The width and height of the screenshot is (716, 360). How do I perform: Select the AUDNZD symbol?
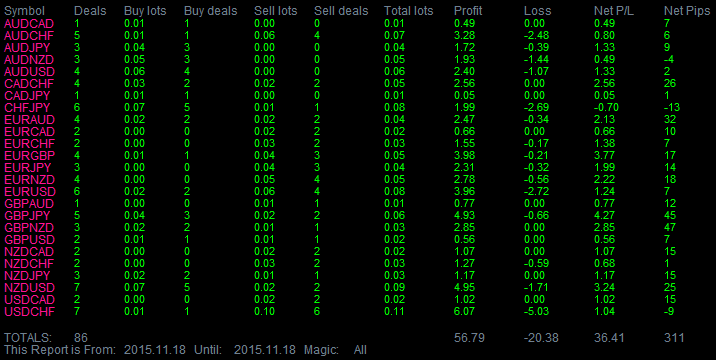pyautogui.click(x=29, y=59)
